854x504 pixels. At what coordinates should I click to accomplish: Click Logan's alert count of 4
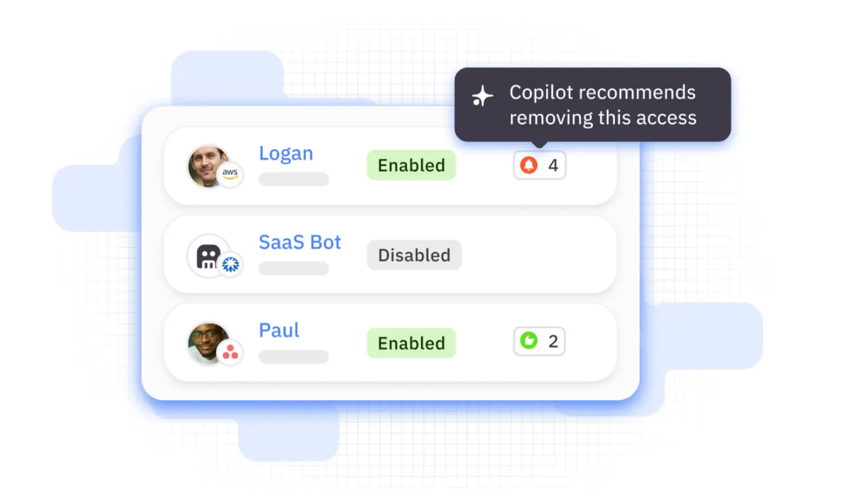552,165
